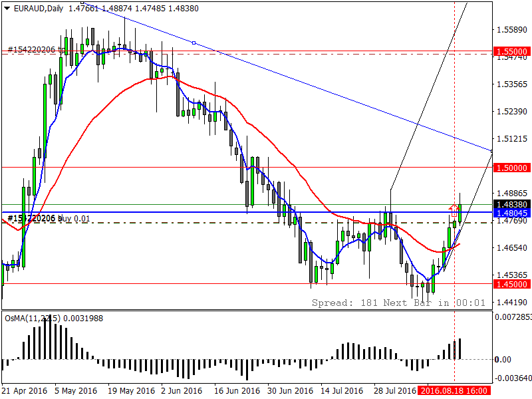Click the trendline midpoint anchor square
This screenshot has width=532, height=399.
[x=194, y=43]
